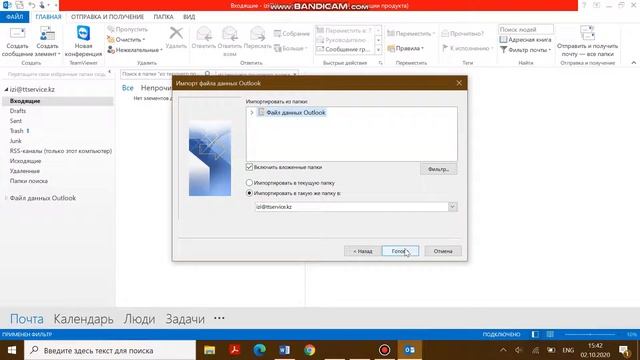The height and width of the screenshot is (360, 640).
Task: Select Outlook data file item in dialog tree
Action: pos(296,113)
